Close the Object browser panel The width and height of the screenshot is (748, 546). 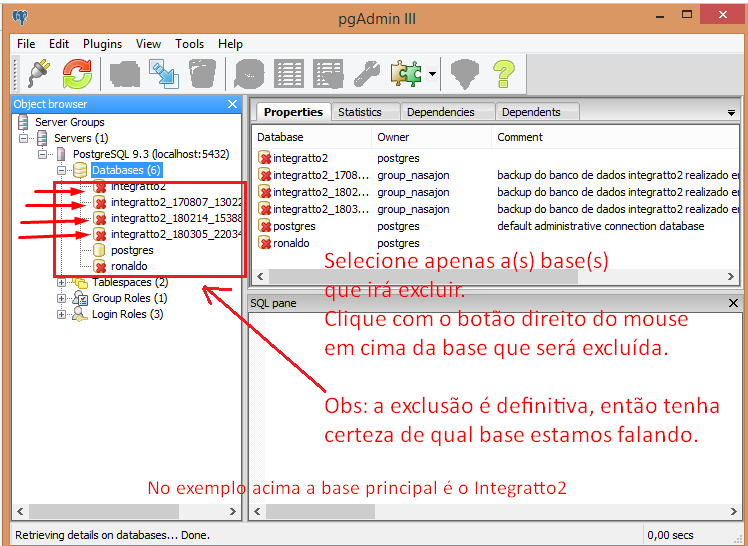point(232,104)
